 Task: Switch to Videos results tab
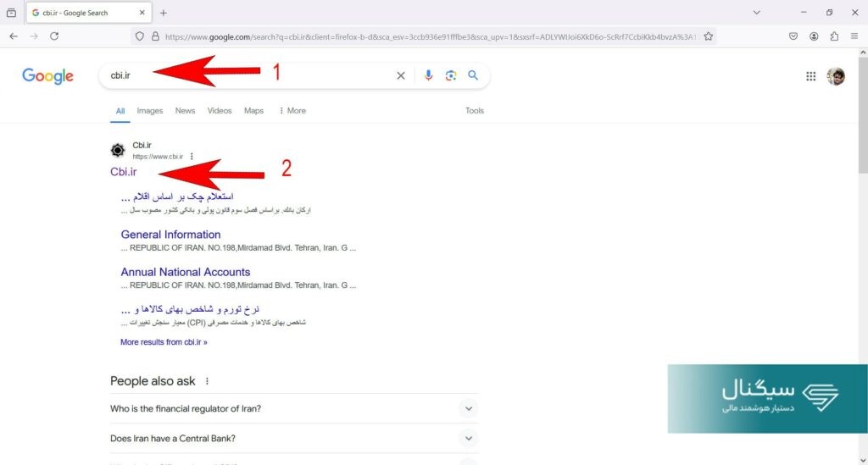point(220,111)
